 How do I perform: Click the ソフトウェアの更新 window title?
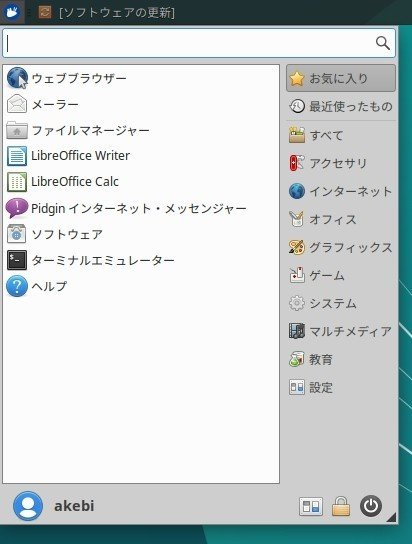click(x=117, y=13)
